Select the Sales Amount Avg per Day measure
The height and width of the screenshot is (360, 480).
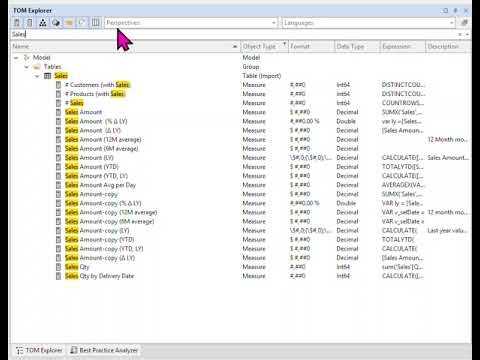pos(240,185)
